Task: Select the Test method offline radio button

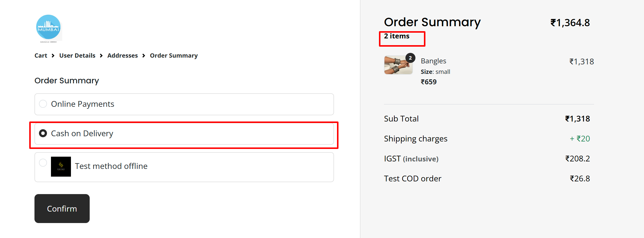Action: click(x=43, y=163)
